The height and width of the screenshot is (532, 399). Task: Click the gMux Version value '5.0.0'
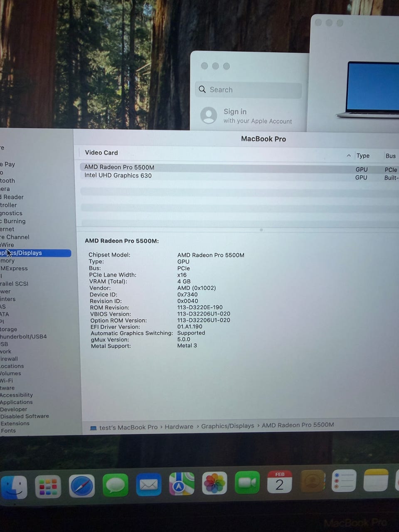pyautogui.click(x=184, y=339)
